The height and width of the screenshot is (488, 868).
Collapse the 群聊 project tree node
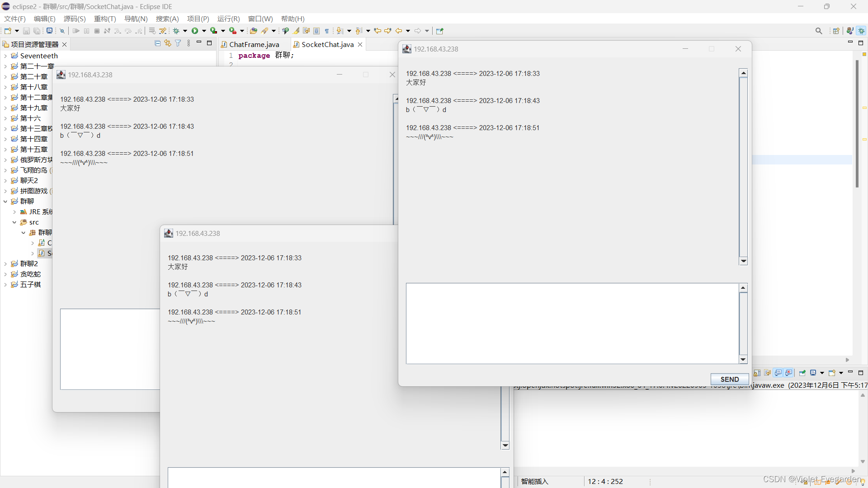(x=5, y=202)
